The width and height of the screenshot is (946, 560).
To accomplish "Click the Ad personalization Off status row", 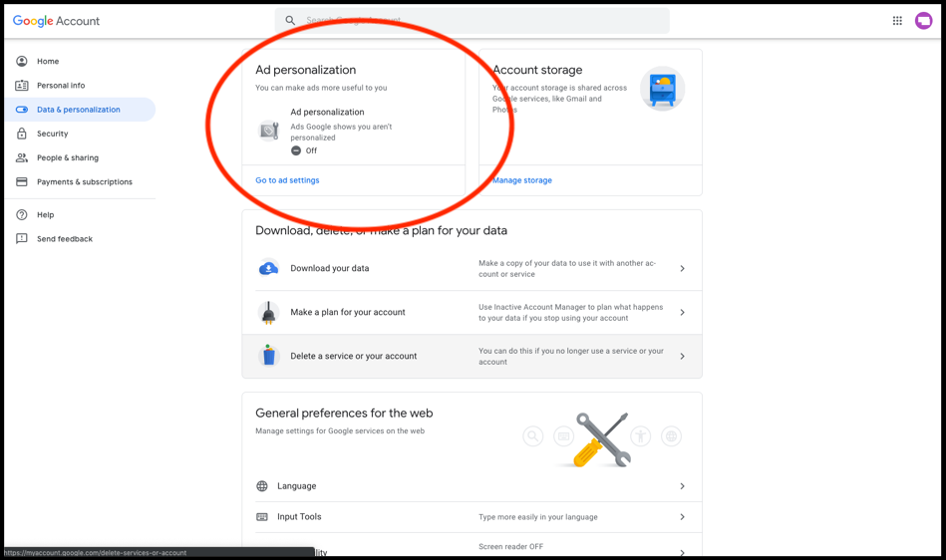I will coord(353,132).
